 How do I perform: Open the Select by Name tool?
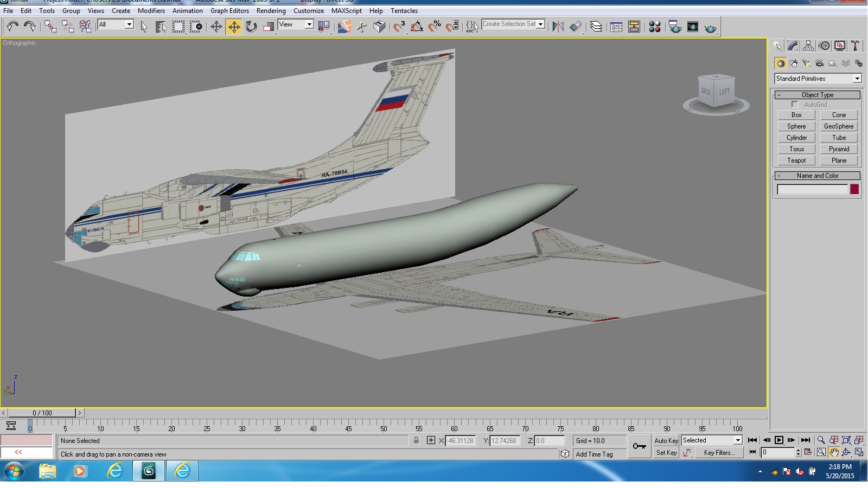pyautogui.click(x=161, y=26)
